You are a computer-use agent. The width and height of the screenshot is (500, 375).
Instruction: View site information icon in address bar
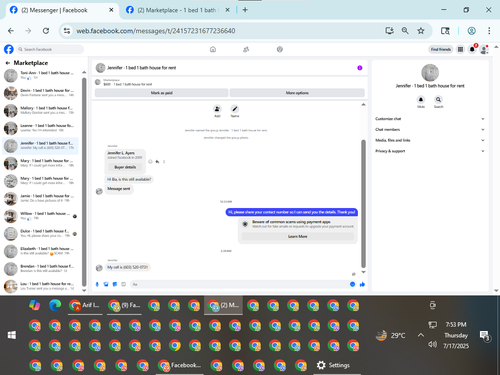tap(67, 31)
